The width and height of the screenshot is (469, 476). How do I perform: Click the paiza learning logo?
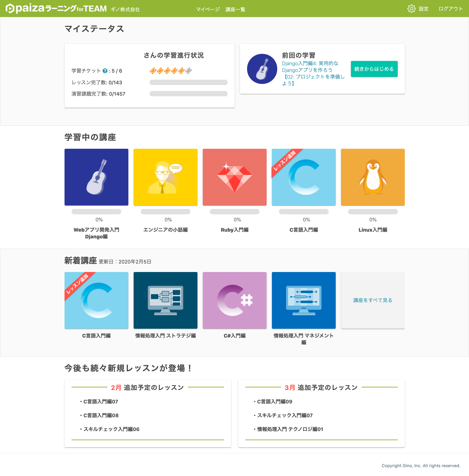[x=56, y=8]
